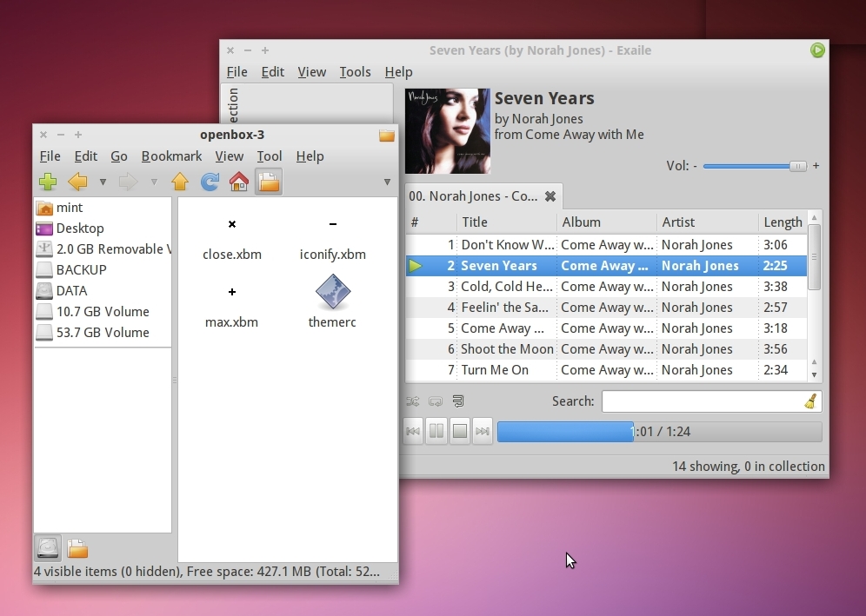The height and width of the screenshot is (616, 866).
Task: Skip to next track button
Action: (x=483, y=431)
